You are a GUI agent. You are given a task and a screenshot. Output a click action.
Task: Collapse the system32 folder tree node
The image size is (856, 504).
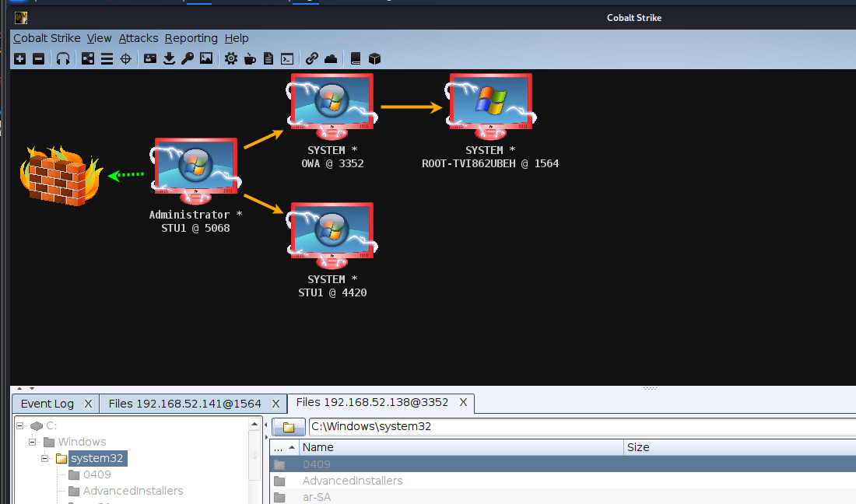45,458
